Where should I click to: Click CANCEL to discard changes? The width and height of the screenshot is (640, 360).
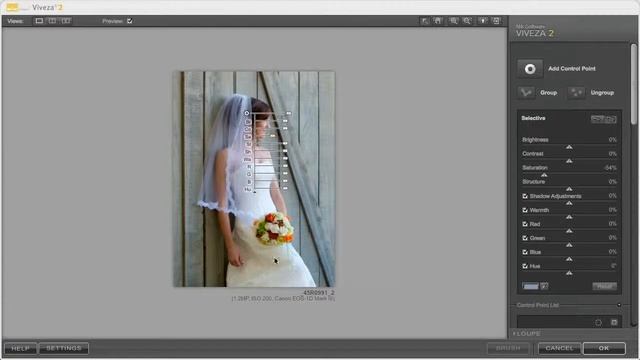click(x=559, y=348)
